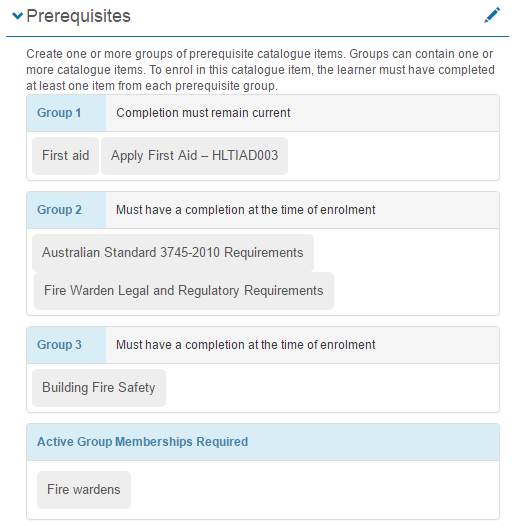The width and height of the screenshot is (519, 530).
Task: Click the Group 2 header label
Action: (59, 210)
